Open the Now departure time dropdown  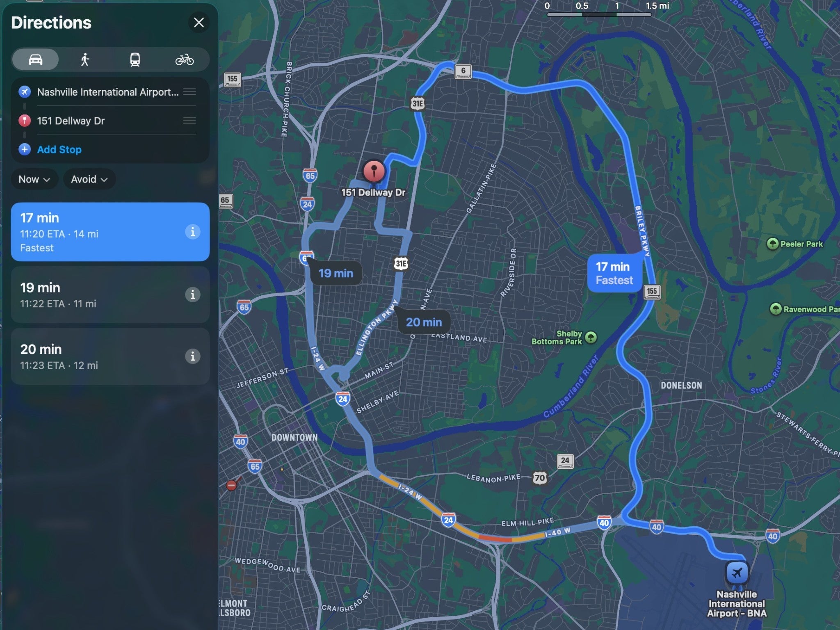click(34, 179)
